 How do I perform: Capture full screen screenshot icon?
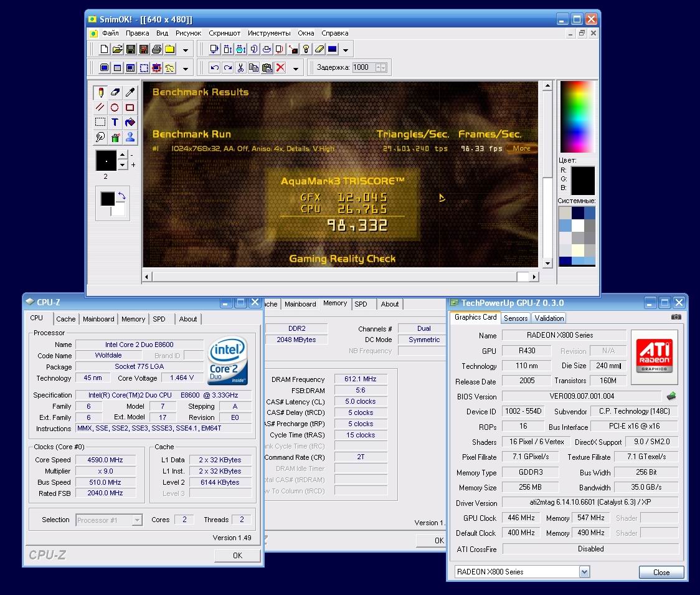[x=104, y=67]
